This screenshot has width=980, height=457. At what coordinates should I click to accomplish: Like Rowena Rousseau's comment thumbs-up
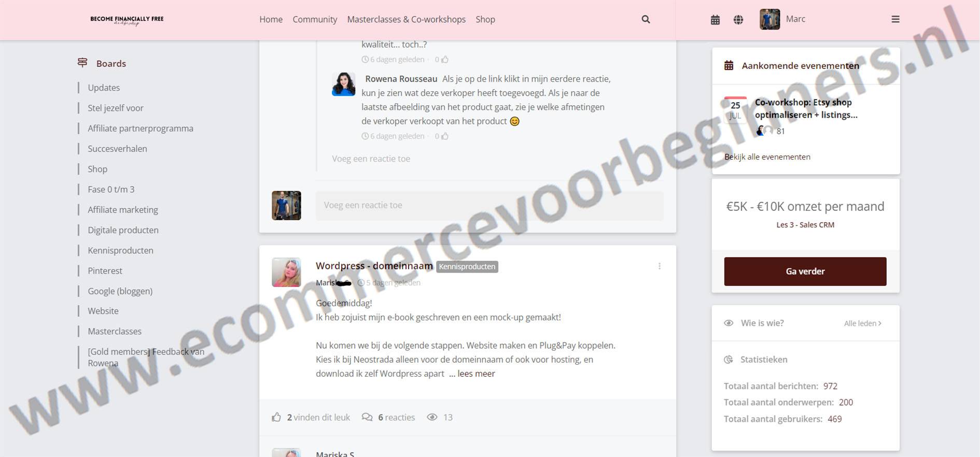click(x=444, y=136)
